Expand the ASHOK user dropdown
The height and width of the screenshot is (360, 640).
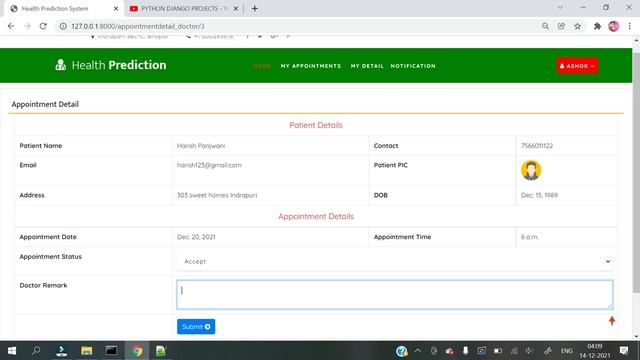coord(577,66)
